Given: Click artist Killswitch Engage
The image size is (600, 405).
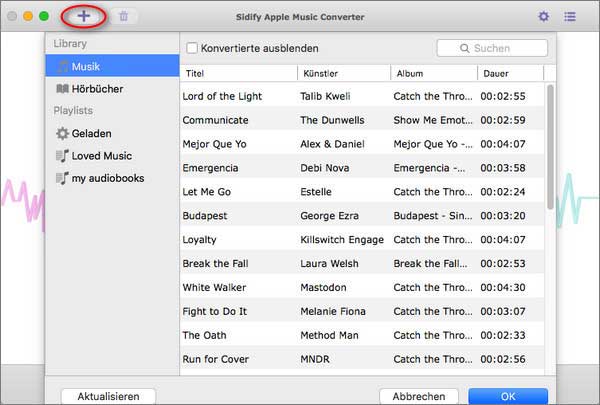Looking at the screenshot, I should [342, 240].
